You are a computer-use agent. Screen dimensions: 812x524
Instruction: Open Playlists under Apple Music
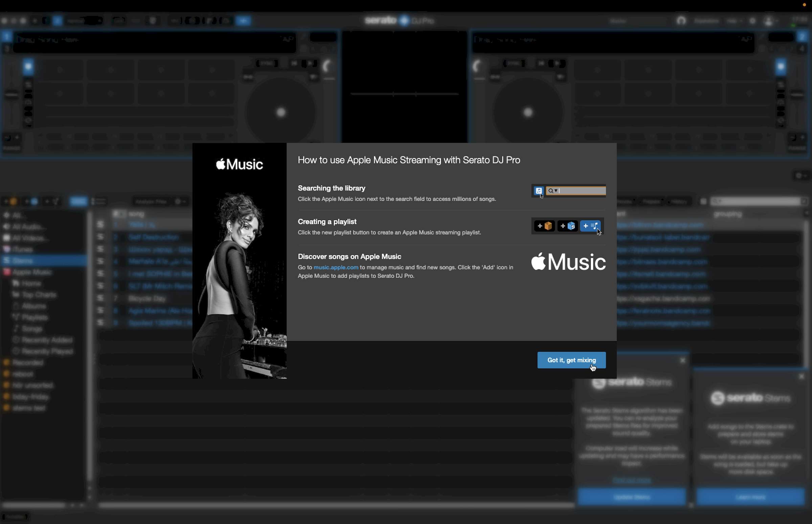tap(30, 317)
